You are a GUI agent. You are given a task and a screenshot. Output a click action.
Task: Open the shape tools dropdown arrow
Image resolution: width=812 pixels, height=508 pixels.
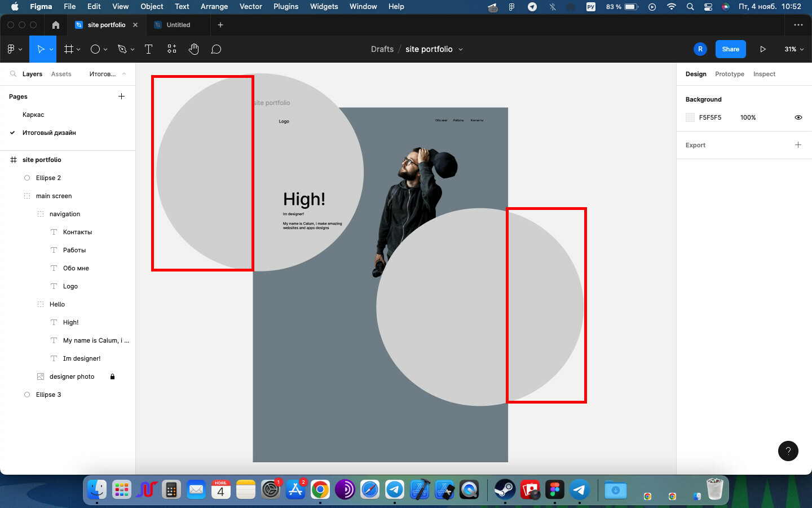coord(105,49)
